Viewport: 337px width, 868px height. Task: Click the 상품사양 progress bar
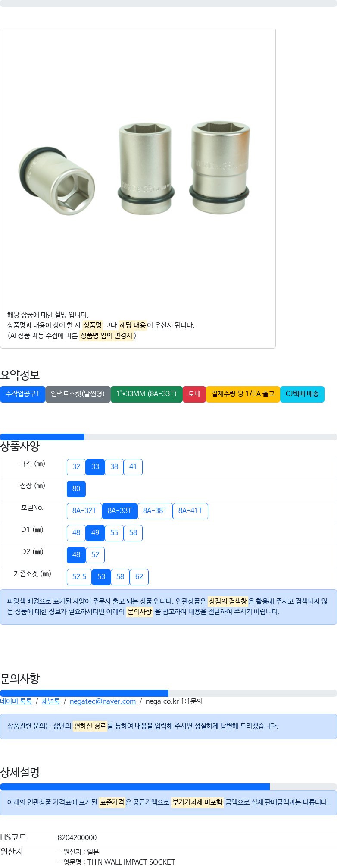click(x=168, y=437)
